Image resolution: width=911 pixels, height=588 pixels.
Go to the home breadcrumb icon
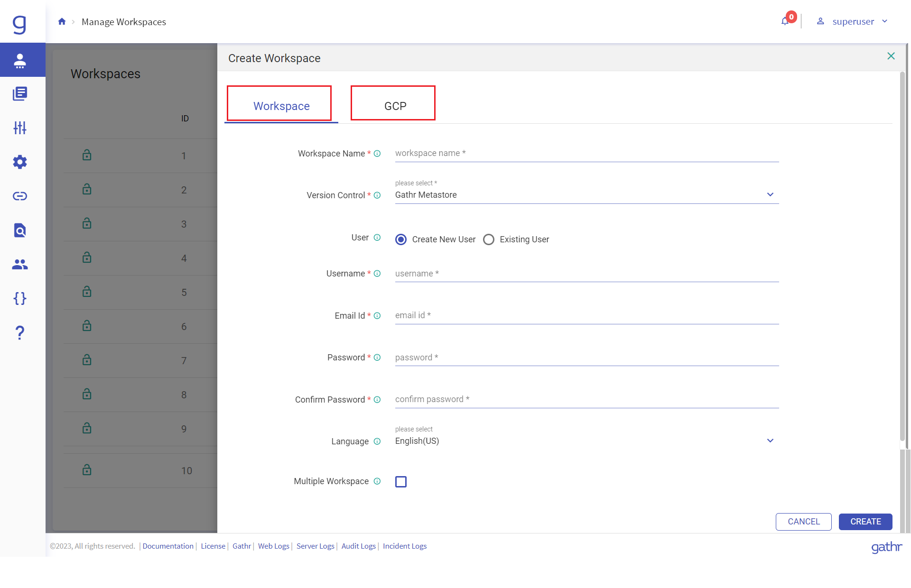pos(62,21)
